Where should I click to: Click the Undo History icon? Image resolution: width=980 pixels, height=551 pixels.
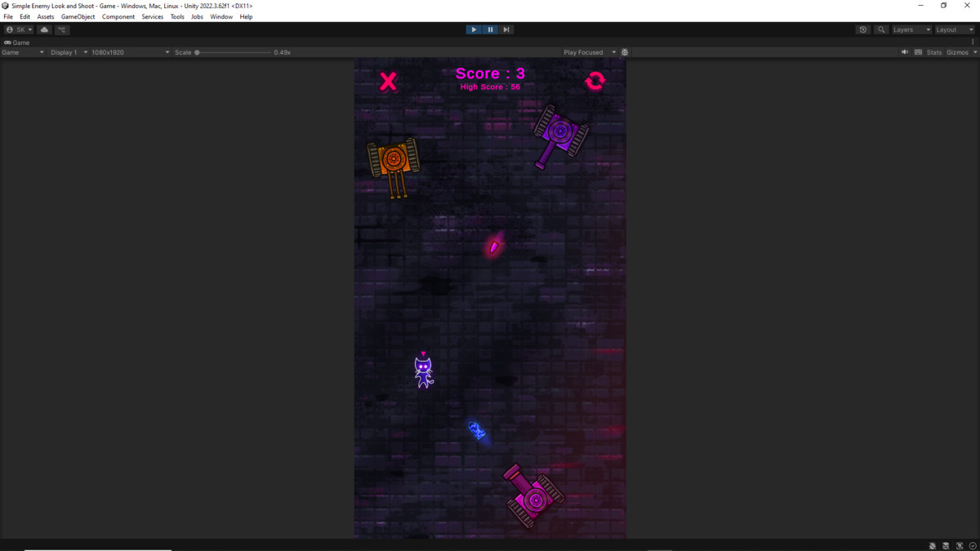point(863,29)
